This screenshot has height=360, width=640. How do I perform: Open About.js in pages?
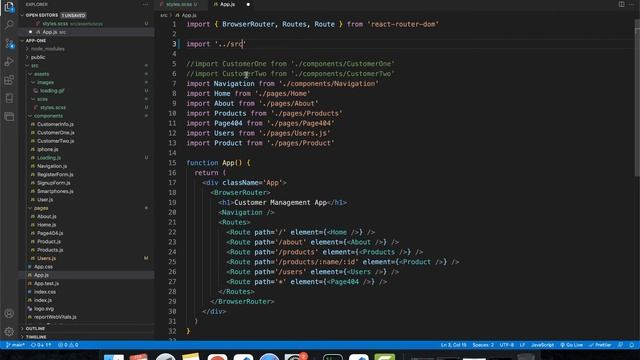coord(47,216)
